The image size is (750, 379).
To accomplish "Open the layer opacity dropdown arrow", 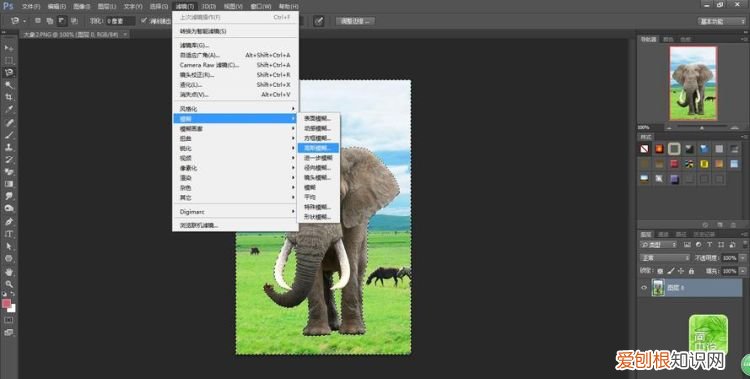I will point(742,258).
